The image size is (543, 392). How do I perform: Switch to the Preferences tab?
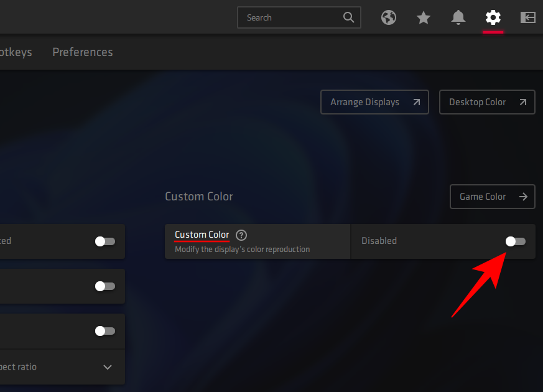click(x=83, y=52)
